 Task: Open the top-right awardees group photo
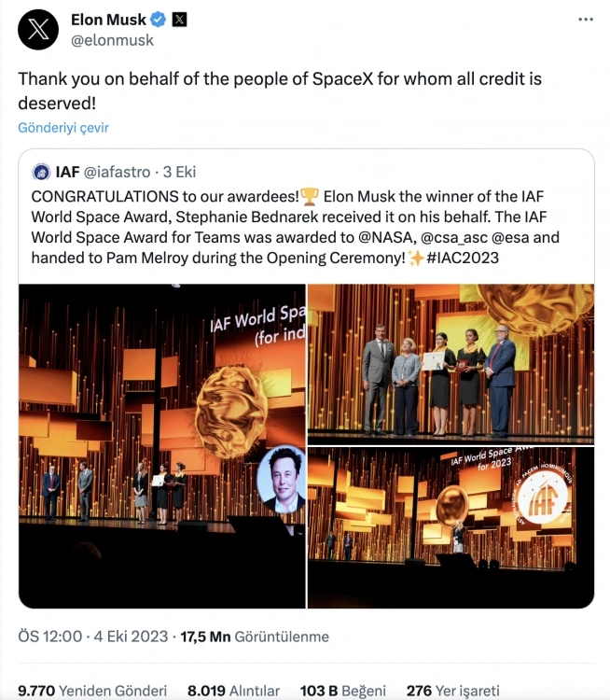click(451, 364)
